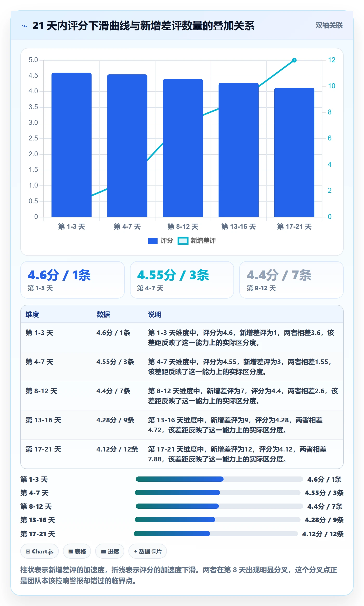Toggle the 新增差评 legend cyan swatch
This screenshot has width=364, height=606.
(183, 241)
